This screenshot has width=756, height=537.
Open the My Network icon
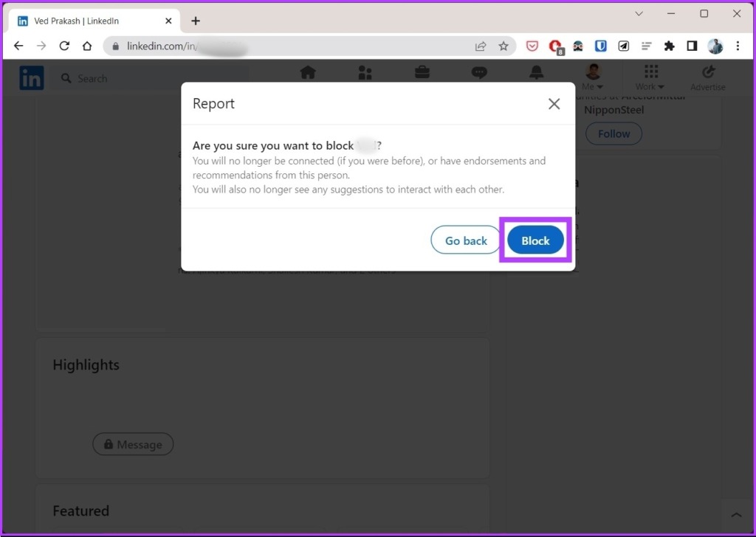(x=365, y=73)
